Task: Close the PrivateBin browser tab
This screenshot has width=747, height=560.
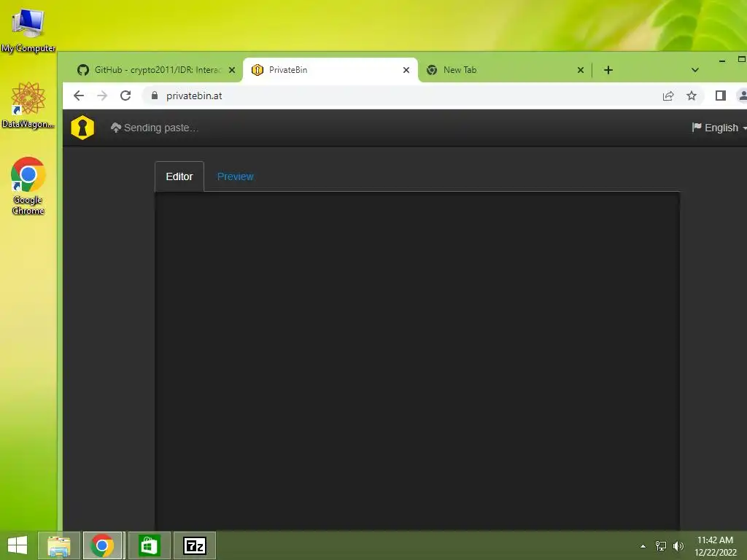Action: tap(406, 70)
